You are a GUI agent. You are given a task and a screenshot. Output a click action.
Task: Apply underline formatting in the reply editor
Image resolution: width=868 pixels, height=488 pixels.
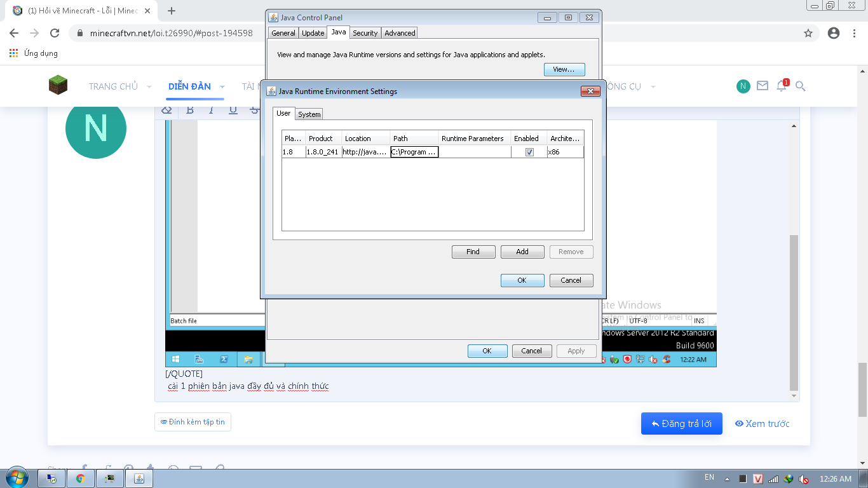point(233,110)
